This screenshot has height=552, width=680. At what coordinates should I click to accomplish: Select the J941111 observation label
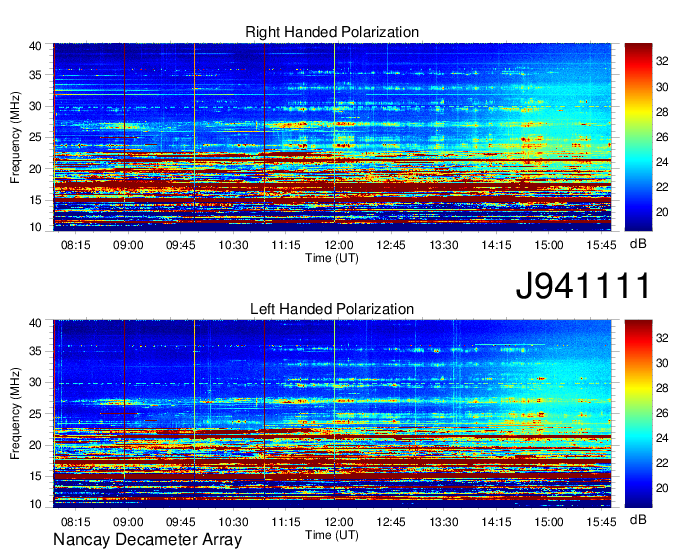tap(583, 286)
